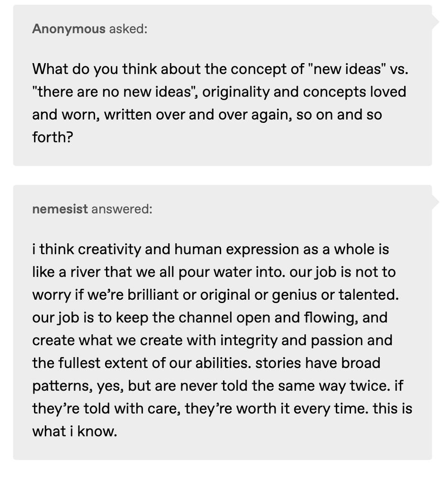Viewport: 448px width, 478px height.
Task: Click the word "integrity" in the answer
Action: click(249, 340)
